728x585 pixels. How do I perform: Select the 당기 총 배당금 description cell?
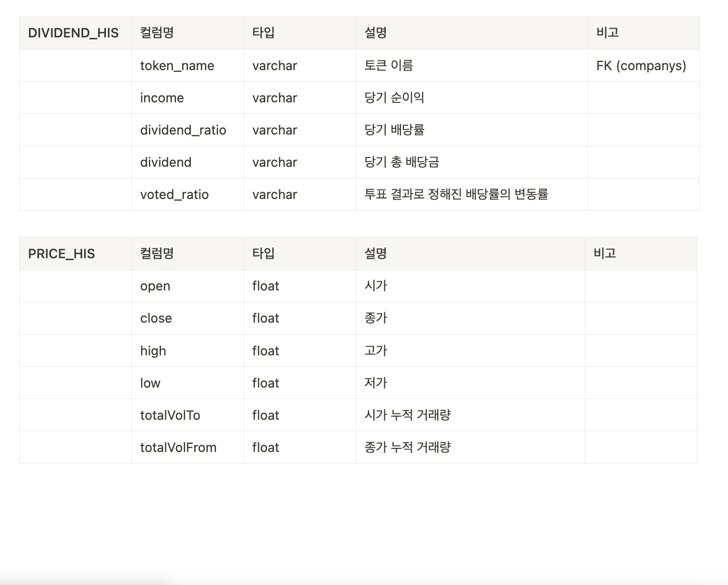pos(471,162)
